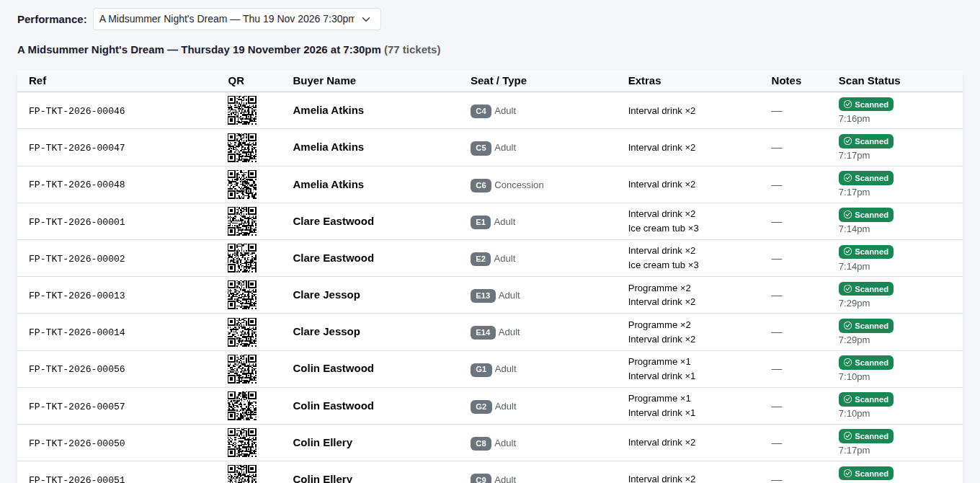Click QR code for ticket FP-TKT-2026-00047
Screen dimensions: 980x483
point(242,147)
